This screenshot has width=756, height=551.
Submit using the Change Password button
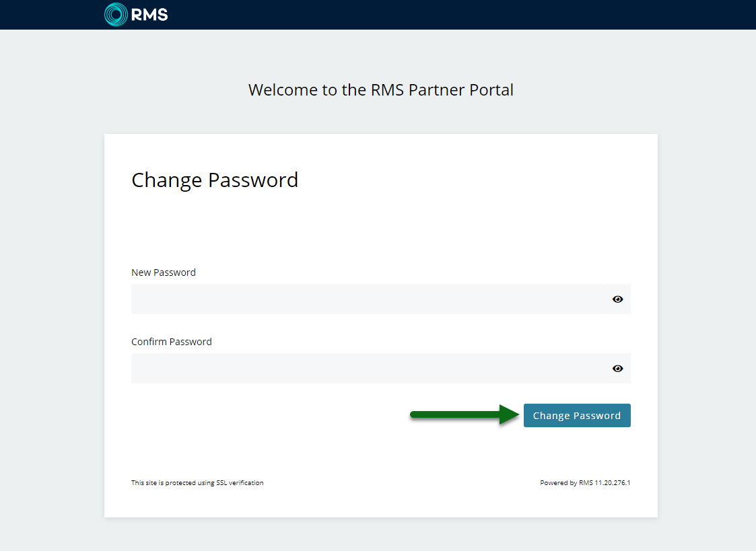(x=577, y=415)
